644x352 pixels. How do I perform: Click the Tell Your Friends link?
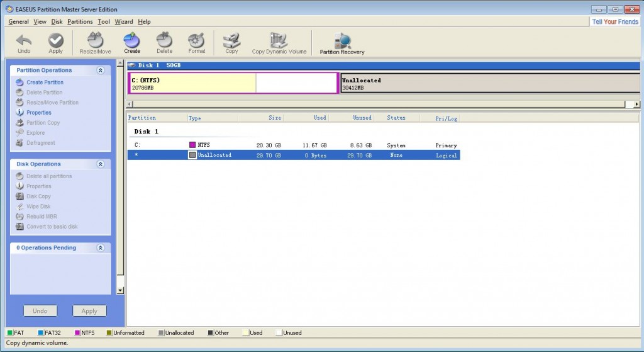(x=615, y=21)
